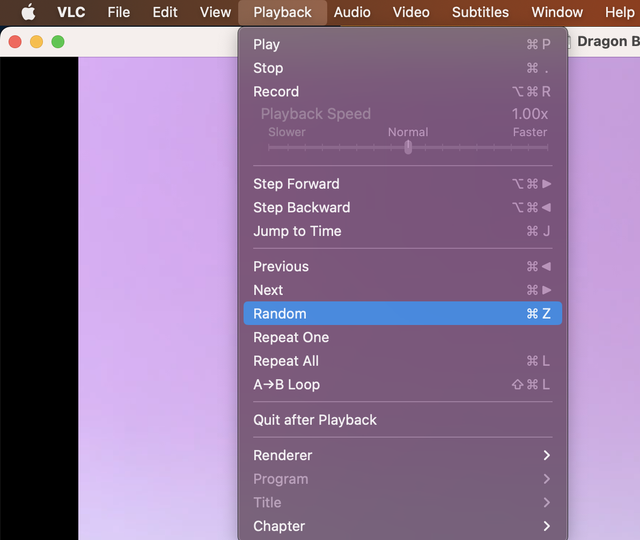
Task: Enable the A→B Loop
Action: (x=402, y=384)
